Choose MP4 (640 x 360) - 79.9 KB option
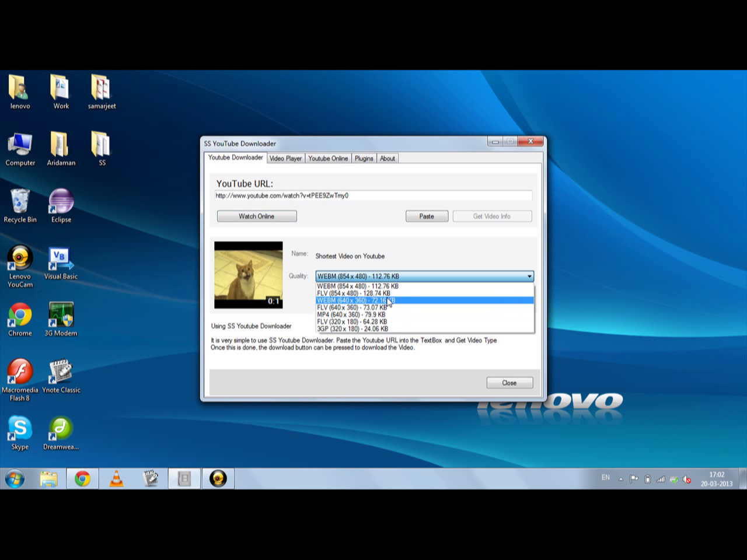This screenshot has width=747, height=560. (425, 314)
